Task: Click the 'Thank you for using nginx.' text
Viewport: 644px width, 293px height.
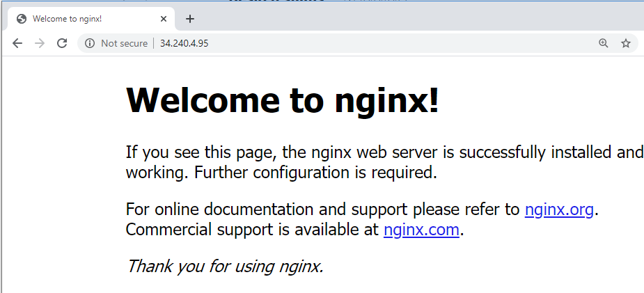Action: pyautogui.click(x=225, y=267)
